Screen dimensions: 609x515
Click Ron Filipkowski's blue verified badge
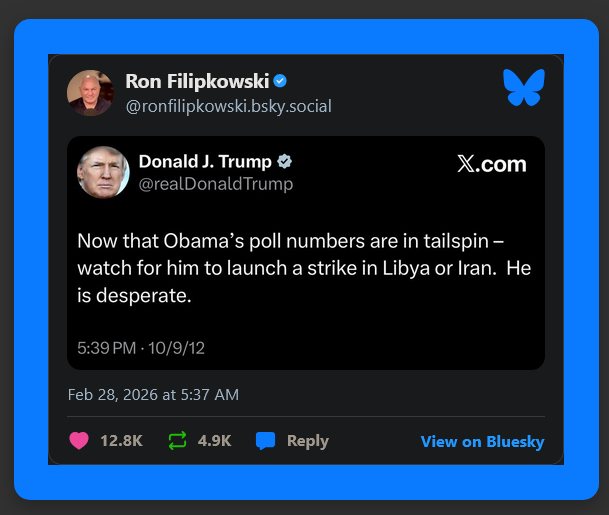point(281,81)
